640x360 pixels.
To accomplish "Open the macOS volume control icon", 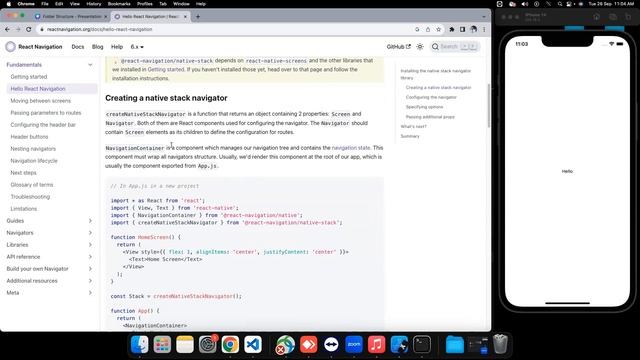I will [524, 4].
